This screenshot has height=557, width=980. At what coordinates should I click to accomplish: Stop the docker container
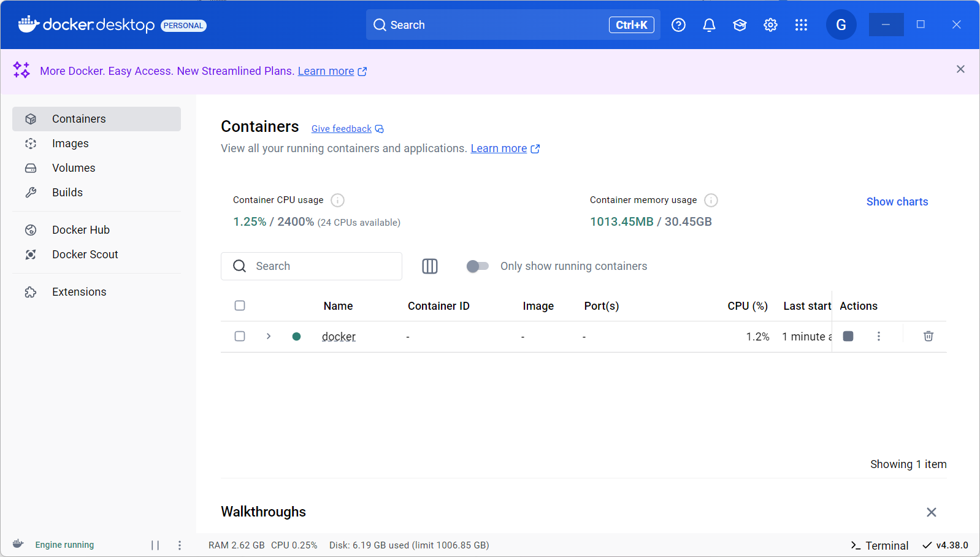click(x=848, y=336)
